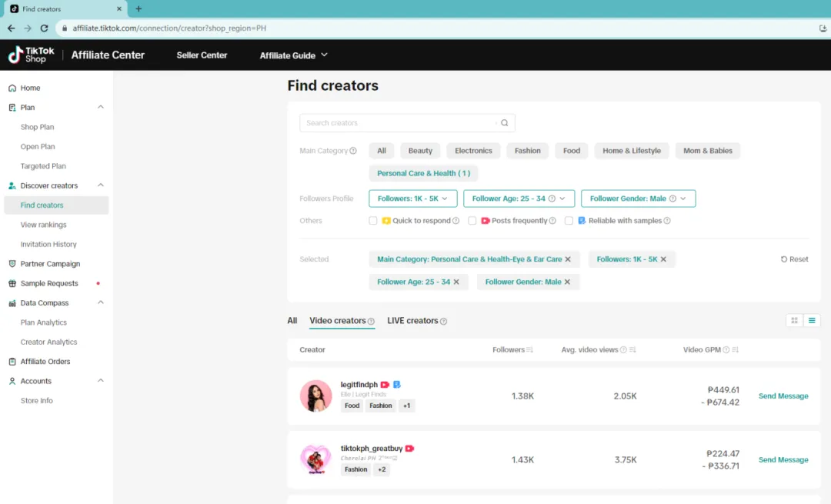This screenshot has height=504, width=831.
Task: Send Message to legitfindph
Action: coord(783,396)
